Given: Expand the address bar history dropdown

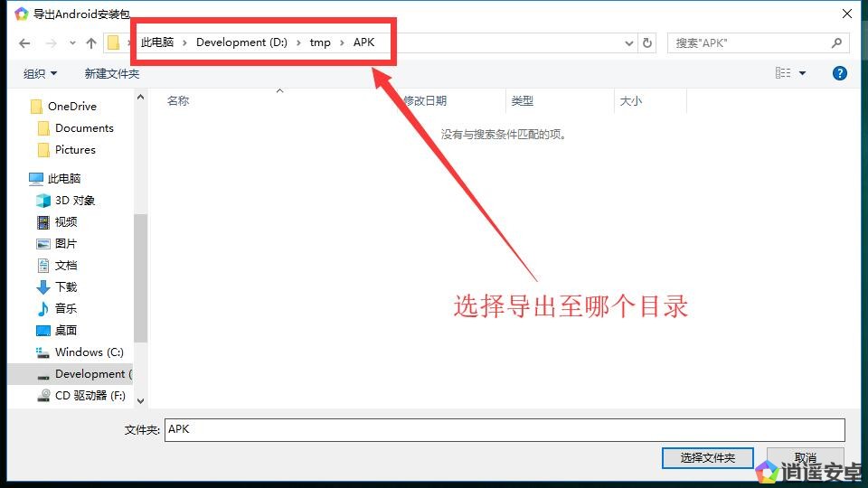Looking at the screenshot, I should (629, 43).
